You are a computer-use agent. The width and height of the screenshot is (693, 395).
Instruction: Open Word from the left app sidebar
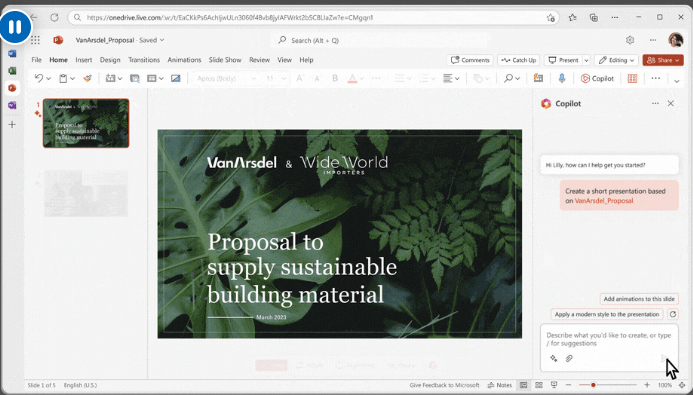pos(12,53)
